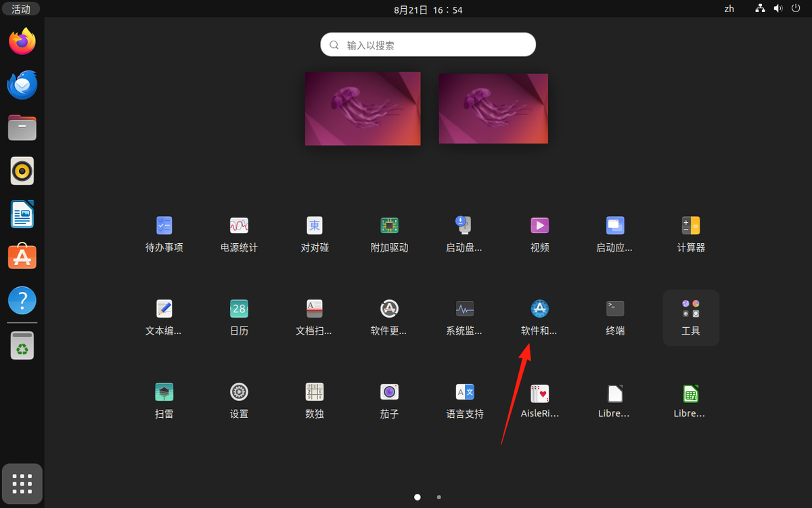Select the right workspace thumbnail

point(493,108)
